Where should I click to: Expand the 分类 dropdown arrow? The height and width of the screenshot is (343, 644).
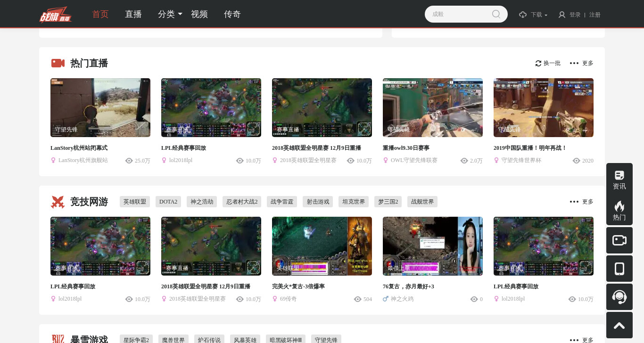[180, 14]
